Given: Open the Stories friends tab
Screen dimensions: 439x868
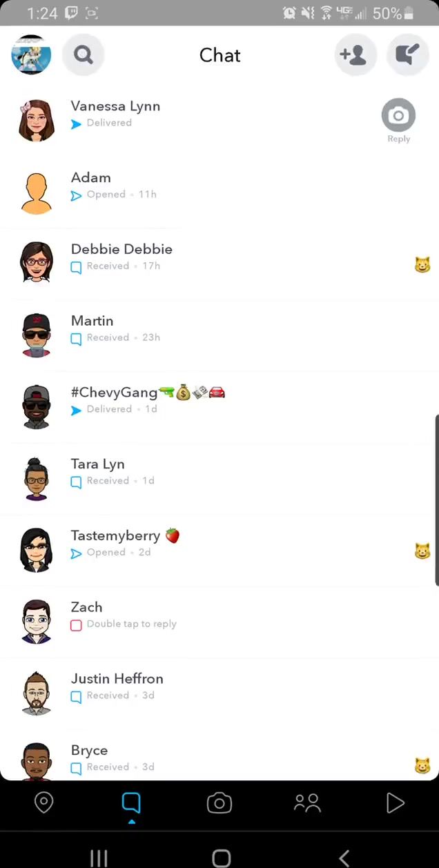Looking at the screenshot, I should coord(307,802).
